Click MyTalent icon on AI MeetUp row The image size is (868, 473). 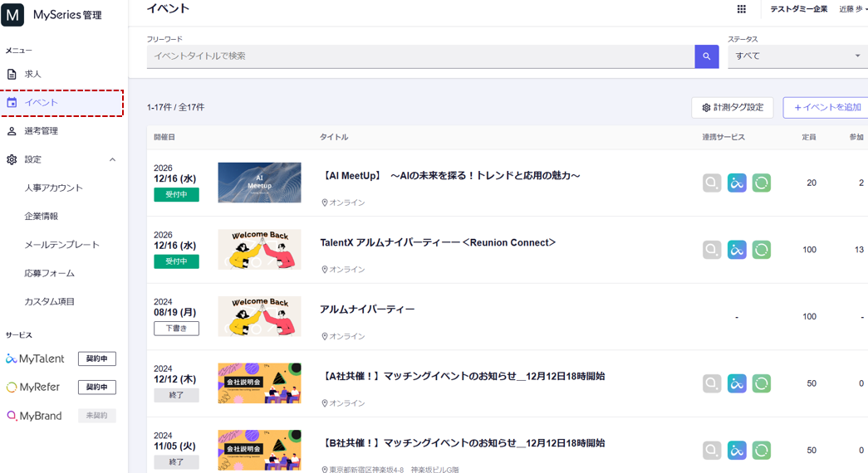pyautogui.click(x=737, y=183)
